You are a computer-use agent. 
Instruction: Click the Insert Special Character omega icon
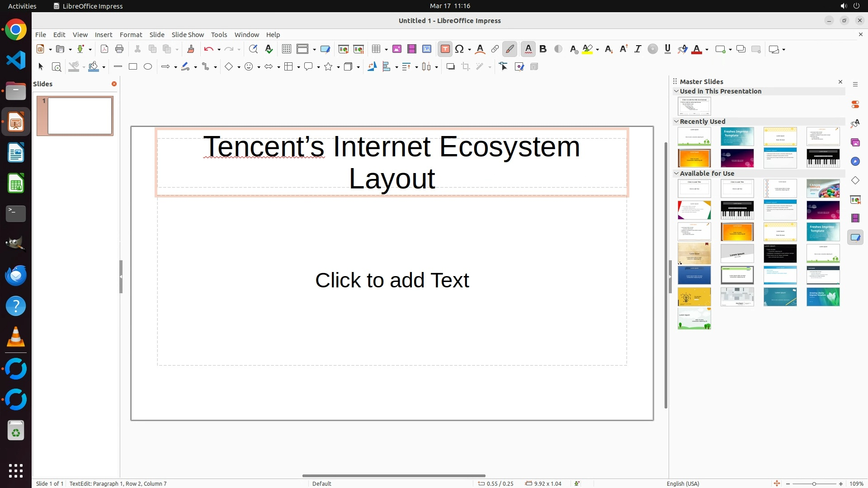point(460,49)
